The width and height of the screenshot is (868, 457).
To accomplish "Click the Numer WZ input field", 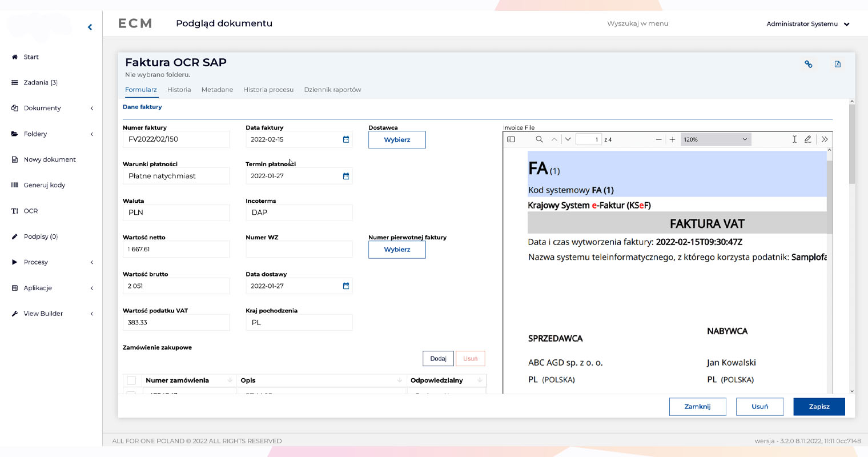I will pos(299,249).
